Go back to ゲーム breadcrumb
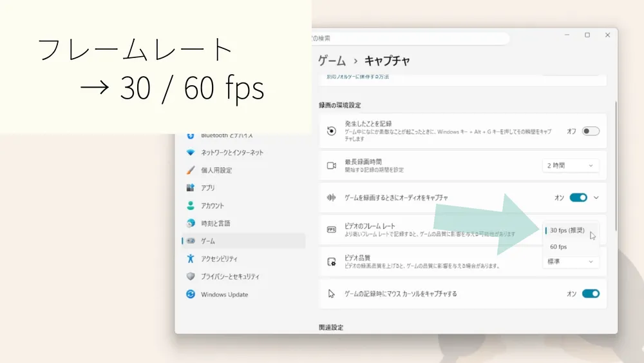This screenshot has width=644, height=363. pyautogui.click(x=332, y=61)
